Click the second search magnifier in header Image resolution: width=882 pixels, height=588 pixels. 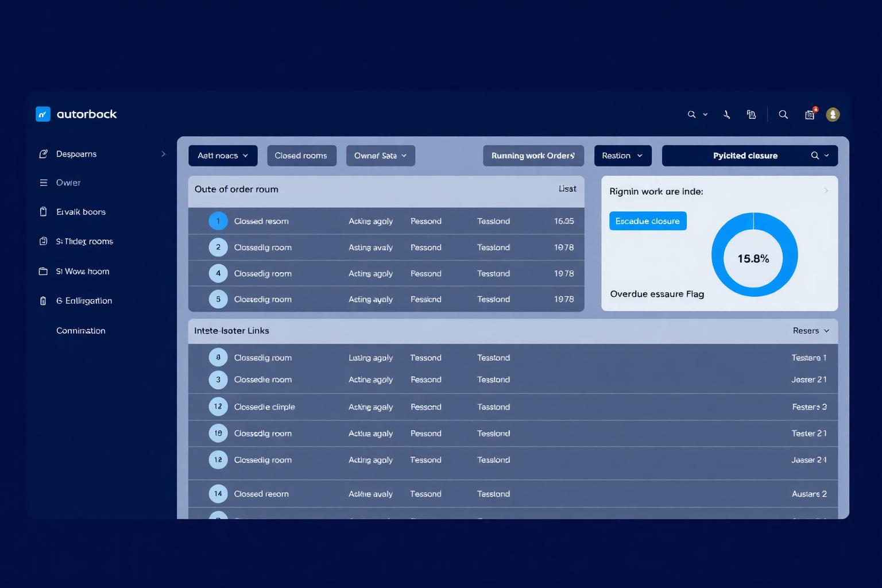783,114
